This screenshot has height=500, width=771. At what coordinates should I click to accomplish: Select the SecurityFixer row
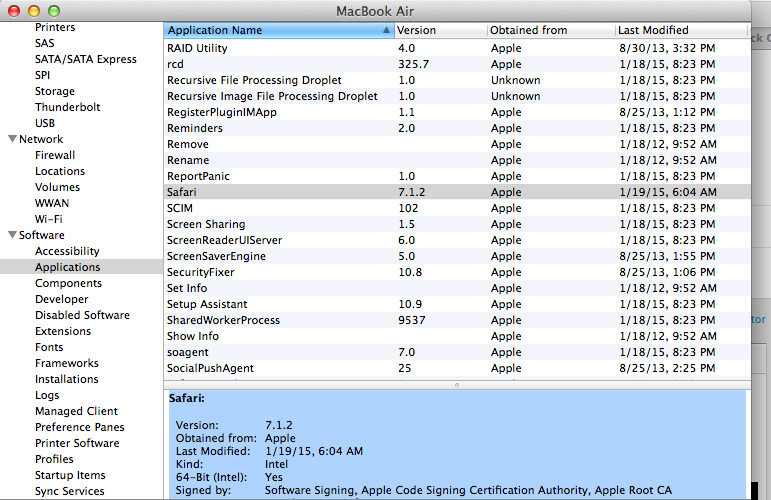[x=457, y=272]
